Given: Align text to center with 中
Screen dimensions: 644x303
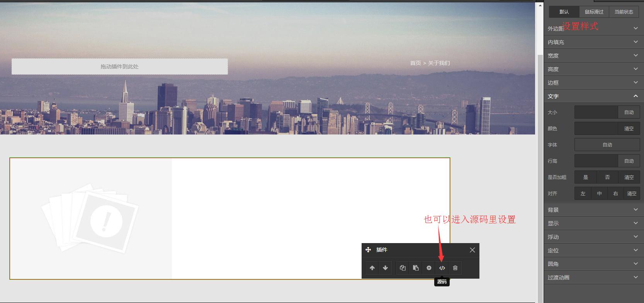Looking at the screenshot, I should tap(599, 194).
